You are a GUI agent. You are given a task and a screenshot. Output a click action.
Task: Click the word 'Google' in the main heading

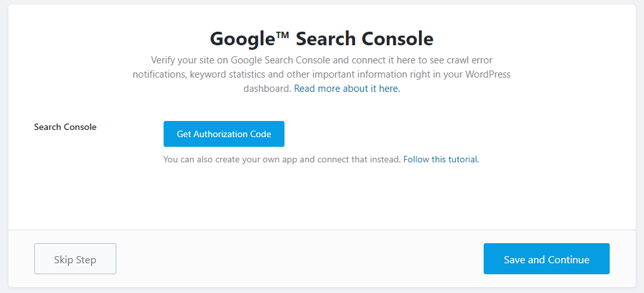(x=241, y=39)
